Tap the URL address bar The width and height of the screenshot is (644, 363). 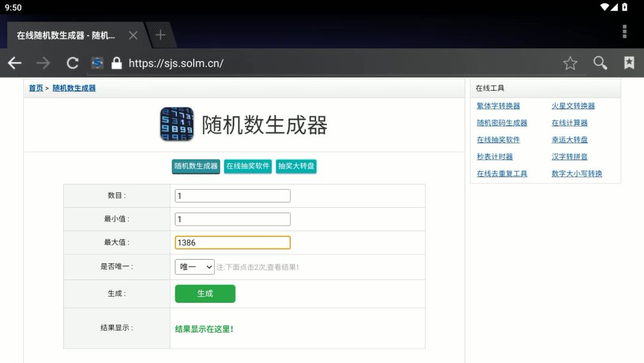click(x=334, y=63)
